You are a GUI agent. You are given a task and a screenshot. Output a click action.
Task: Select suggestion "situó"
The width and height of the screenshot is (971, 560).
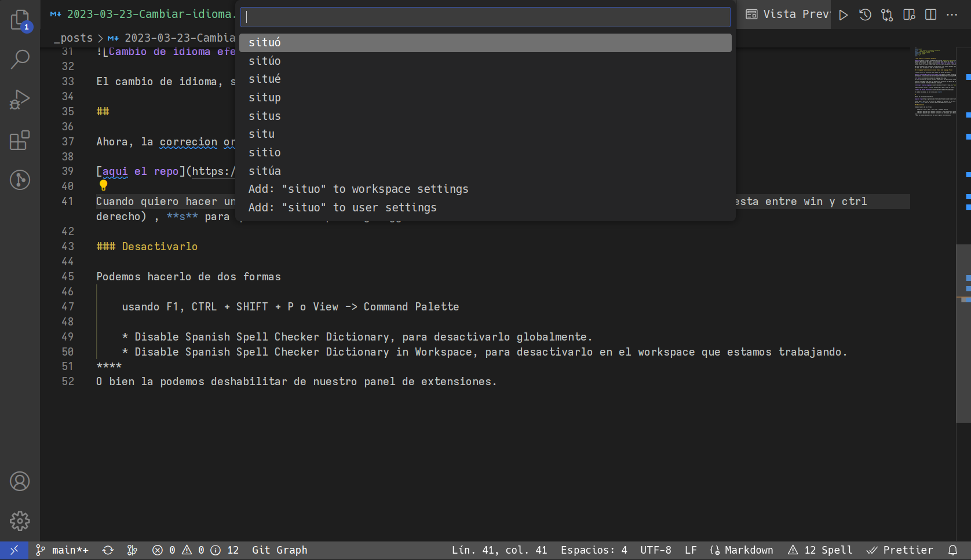click(485, 43)
